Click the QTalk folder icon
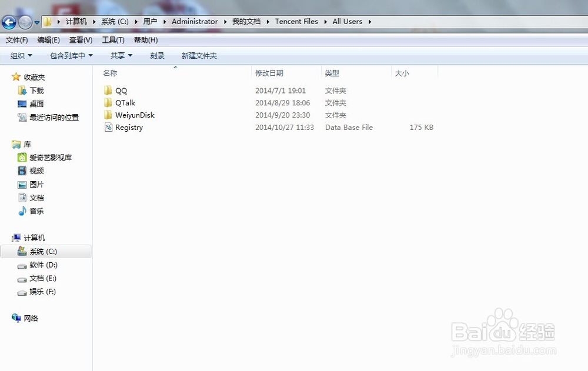 108,103
